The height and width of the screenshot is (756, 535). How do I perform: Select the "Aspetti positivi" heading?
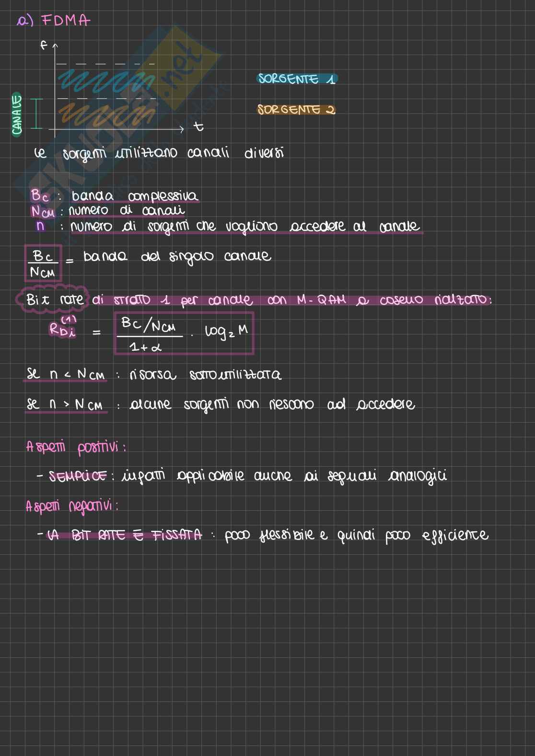(76, 447)
